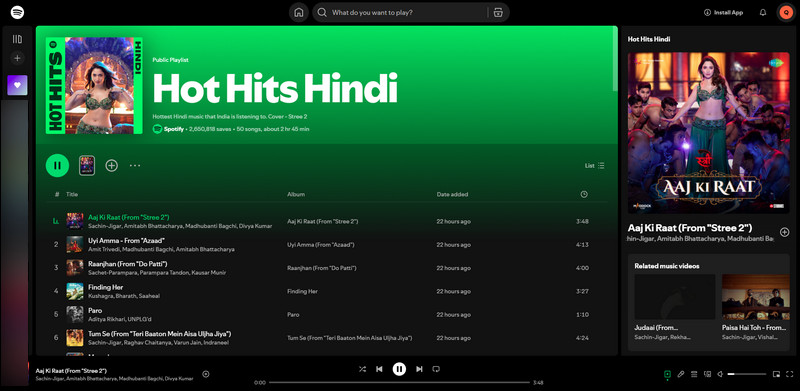Pause playlist with large green button
Image resolution: width=800 pixels, height=391 pixels.
57,165
